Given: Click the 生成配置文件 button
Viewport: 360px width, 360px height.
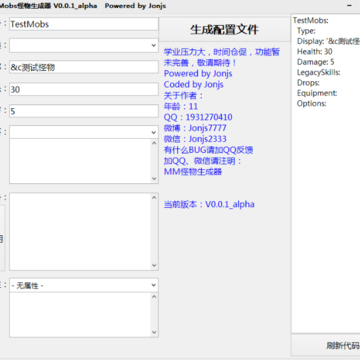Looking at the screenshot, I should (x=224, y=29).
